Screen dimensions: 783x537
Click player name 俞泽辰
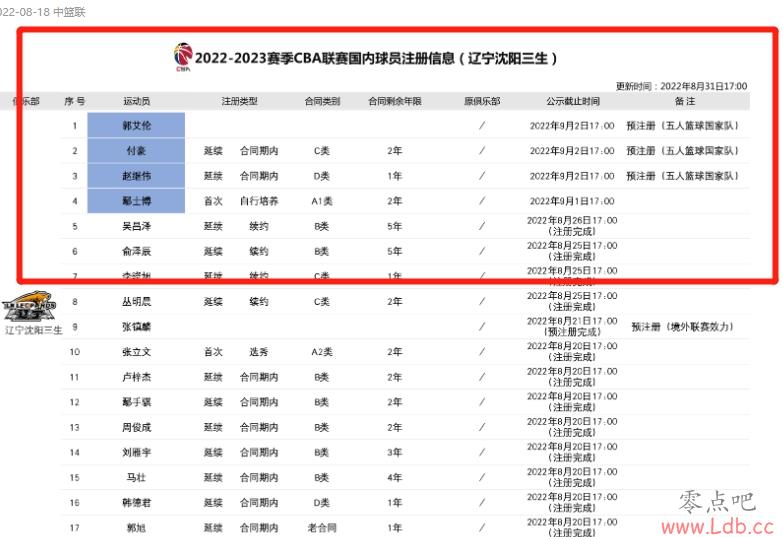pos(136,251)
